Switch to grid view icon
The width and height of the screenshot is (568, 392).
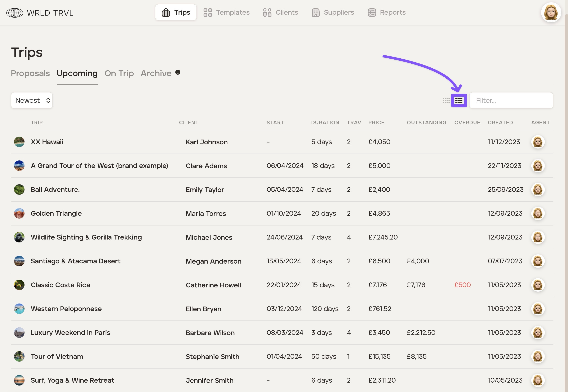click(x=446, y=100)
